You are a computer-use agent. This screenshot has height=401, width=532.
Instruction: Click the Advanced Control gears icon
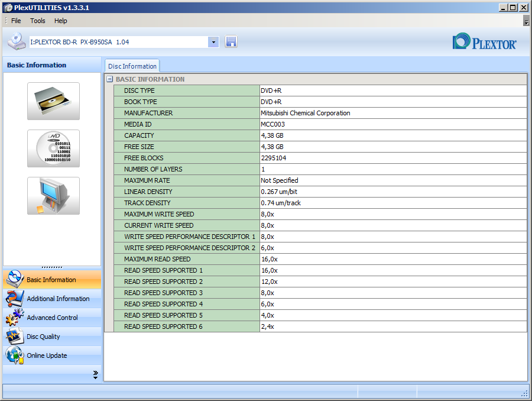[15, 317]
